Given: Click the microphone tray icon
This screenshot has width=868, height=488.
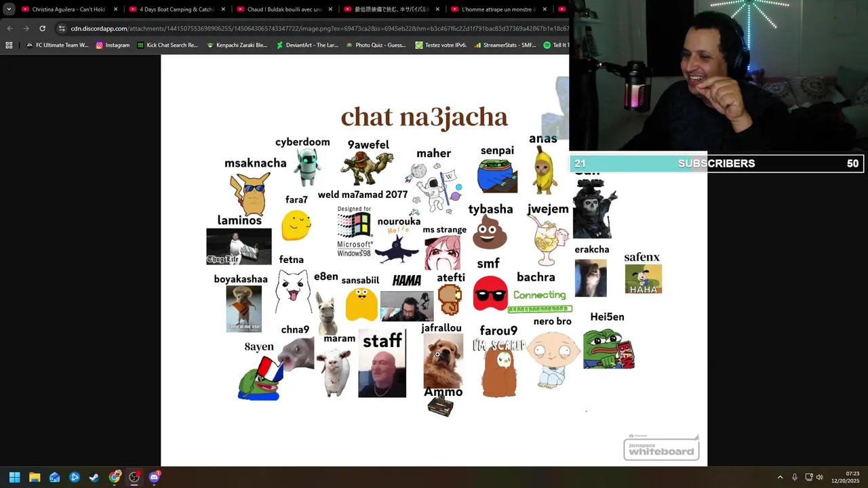Looking at the screenshot, I should pyautogui.click(x=795, y=477).
